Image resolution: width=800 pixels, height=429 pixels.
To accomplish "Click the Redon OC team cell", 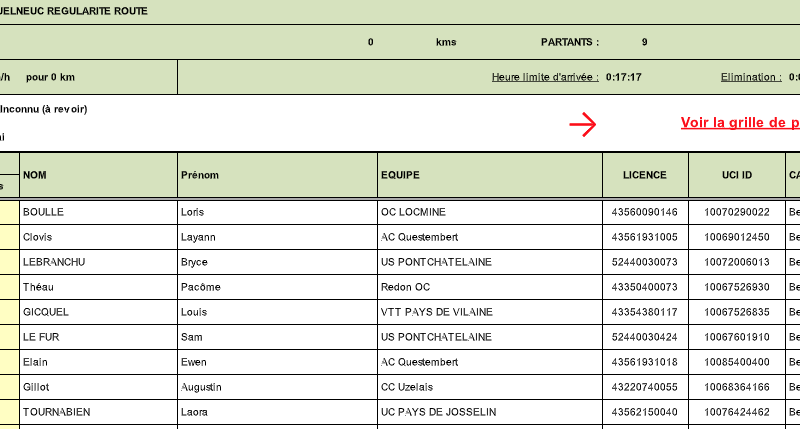I will (x=405, y=287).
